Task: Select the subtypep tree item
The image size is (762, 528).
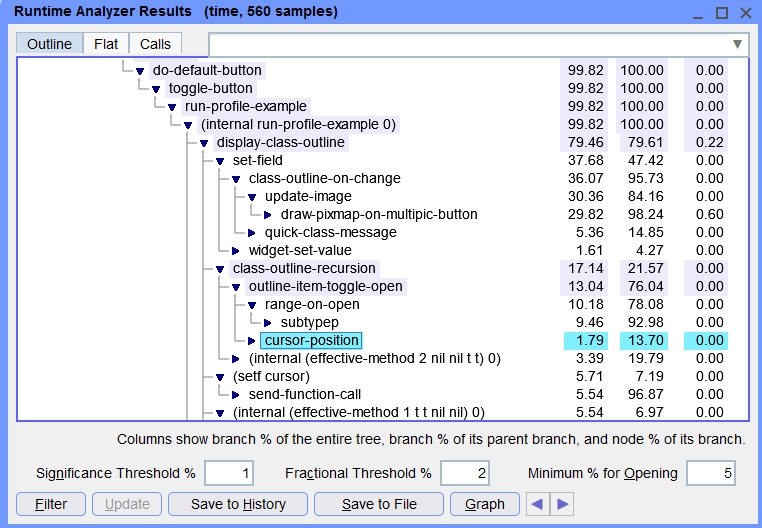Action: click(310, 323)
